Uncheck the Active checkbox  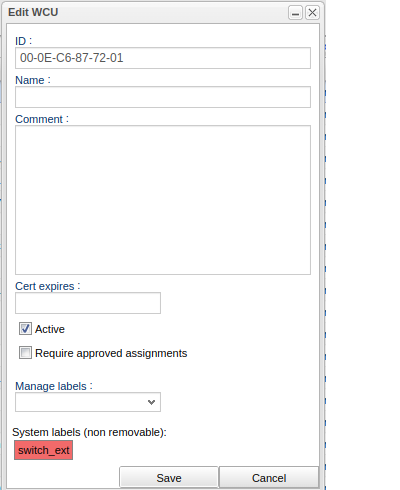click(25, 329)
